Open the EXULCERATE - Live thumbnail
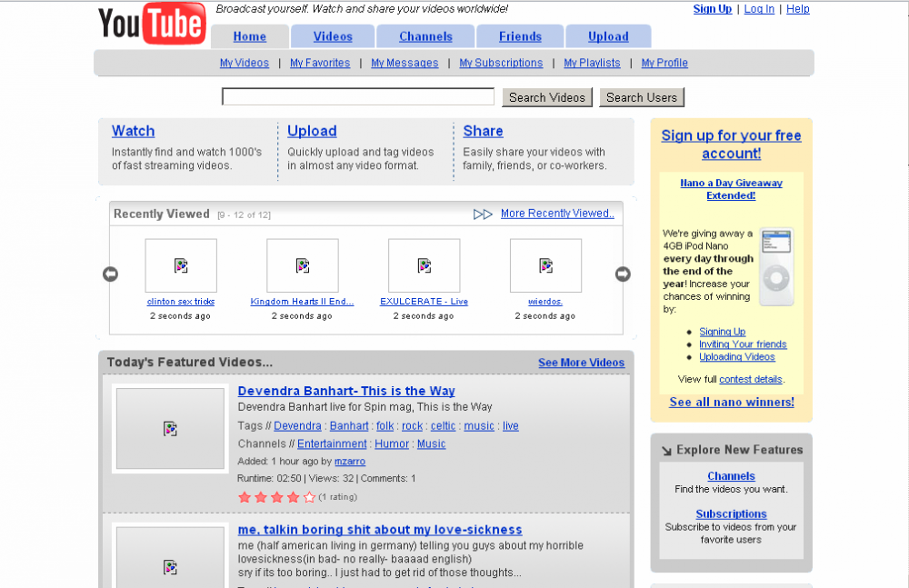The image size is (909, 588). point(425,265)
